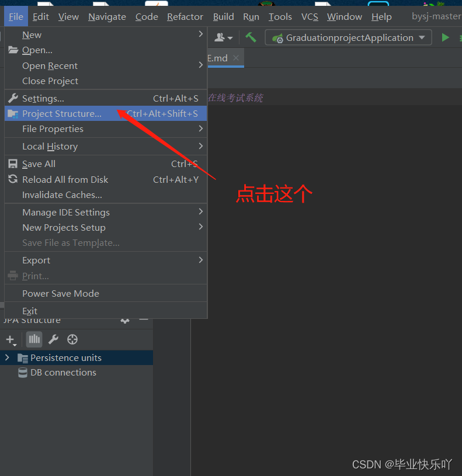Click the Reload from Disk refresh icon

click(x=13, y=179)
